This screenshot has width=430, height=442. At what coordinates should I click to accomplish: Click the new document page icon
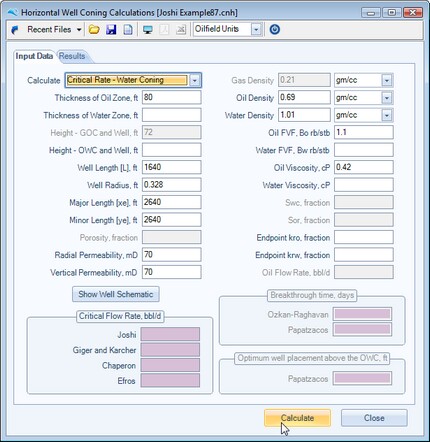click(128, 30)
